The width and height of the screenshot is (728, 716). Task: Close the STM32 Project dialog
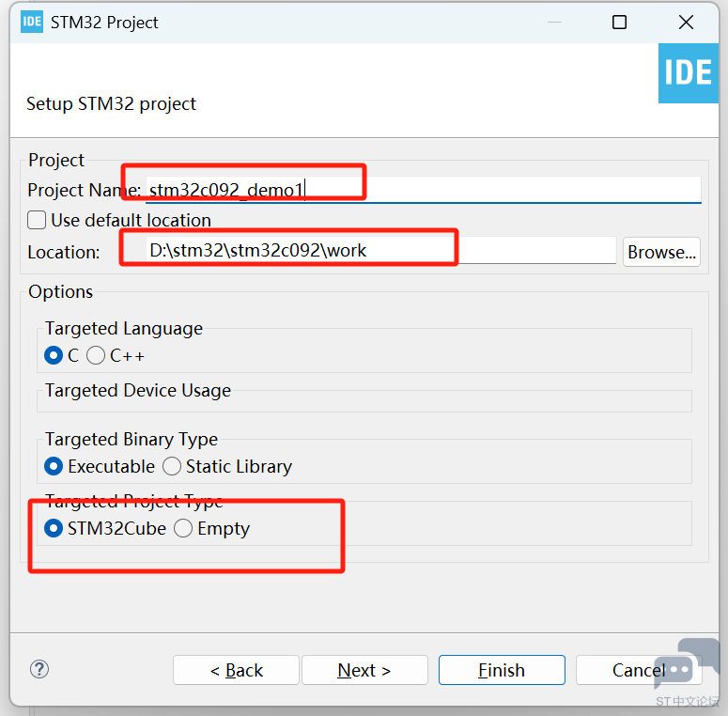tap(686, 23)
